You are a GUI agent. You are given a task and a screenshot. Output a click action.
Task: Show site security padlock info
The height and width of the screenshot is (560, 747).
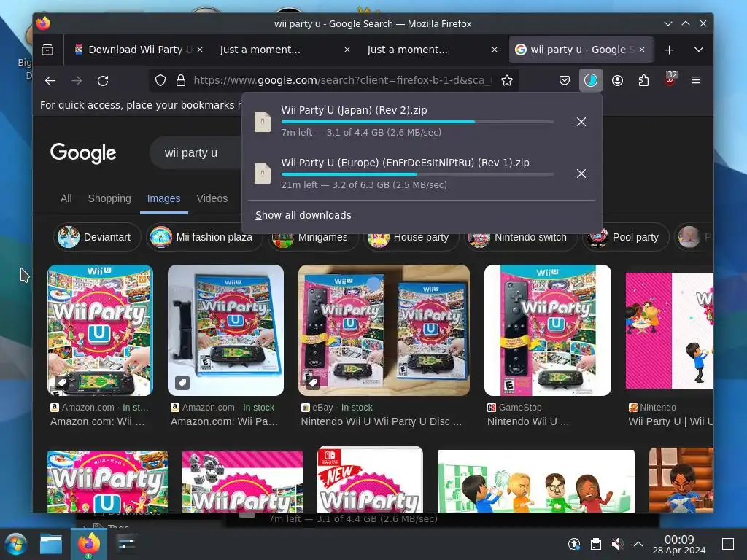181,80
